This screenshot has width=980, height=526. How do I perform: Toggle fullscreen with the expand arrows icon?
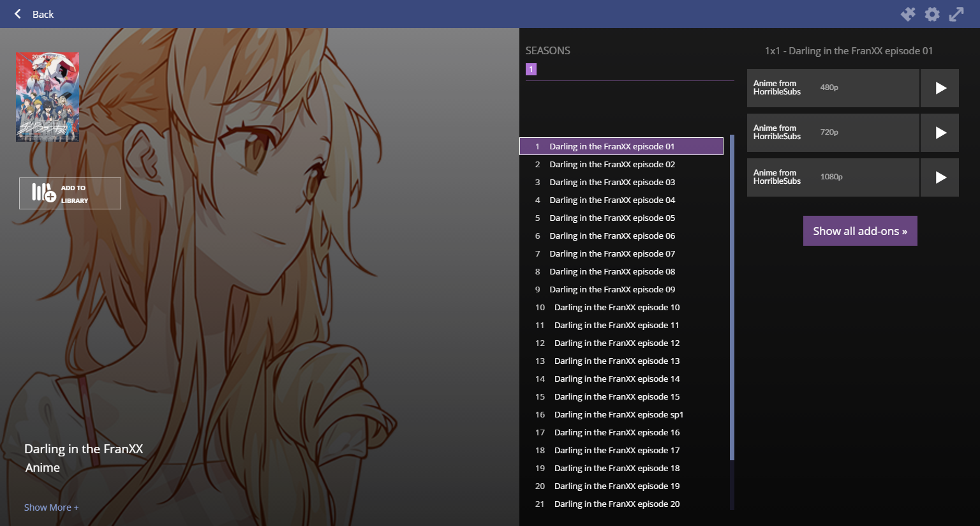pyautogui.click(x=956, y=14)
